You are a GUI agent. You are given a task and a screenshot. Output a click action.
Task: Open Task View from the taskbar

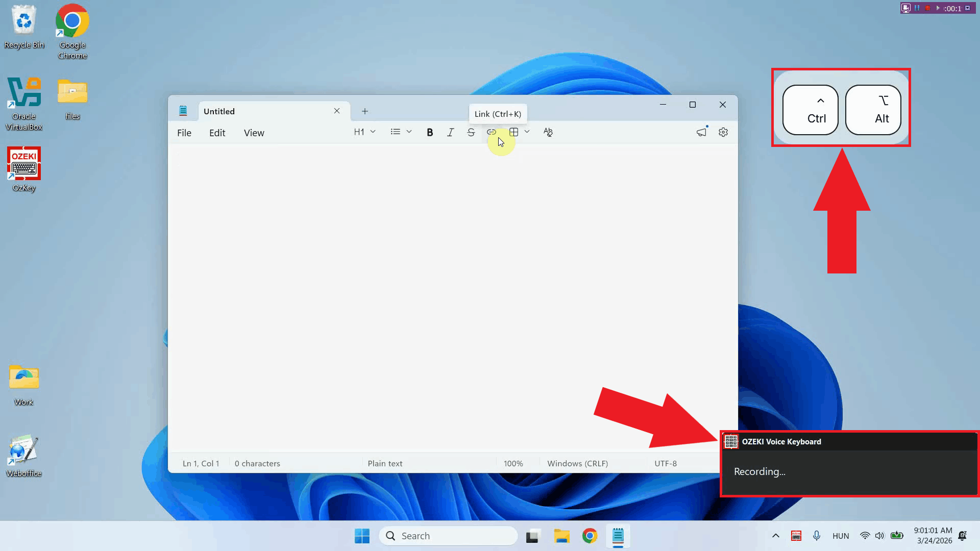pyautogui.click(x=532, y=536)
